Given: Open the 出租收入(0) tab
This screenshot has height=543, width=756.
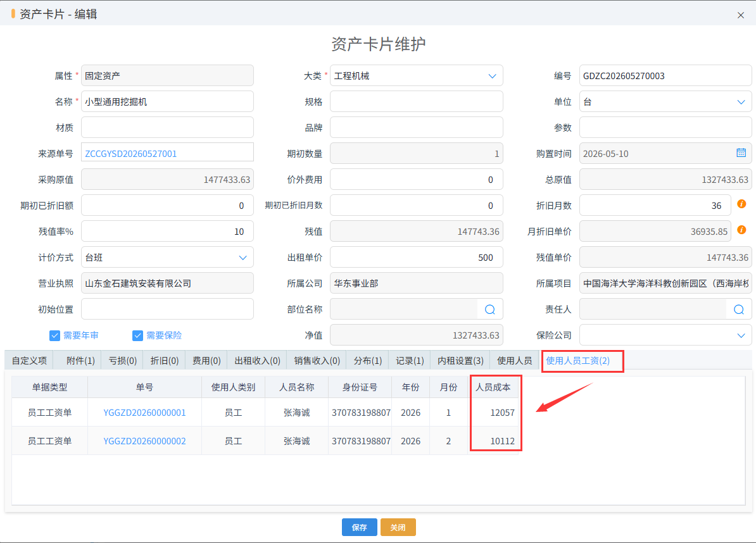Looking at the screenshot, I should (258, 361).
